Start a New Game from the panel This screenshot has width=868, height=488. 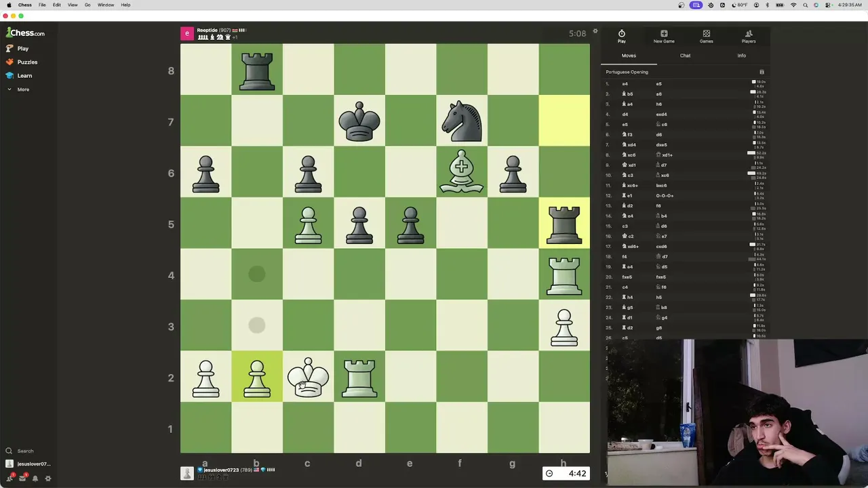coord(664,37)
